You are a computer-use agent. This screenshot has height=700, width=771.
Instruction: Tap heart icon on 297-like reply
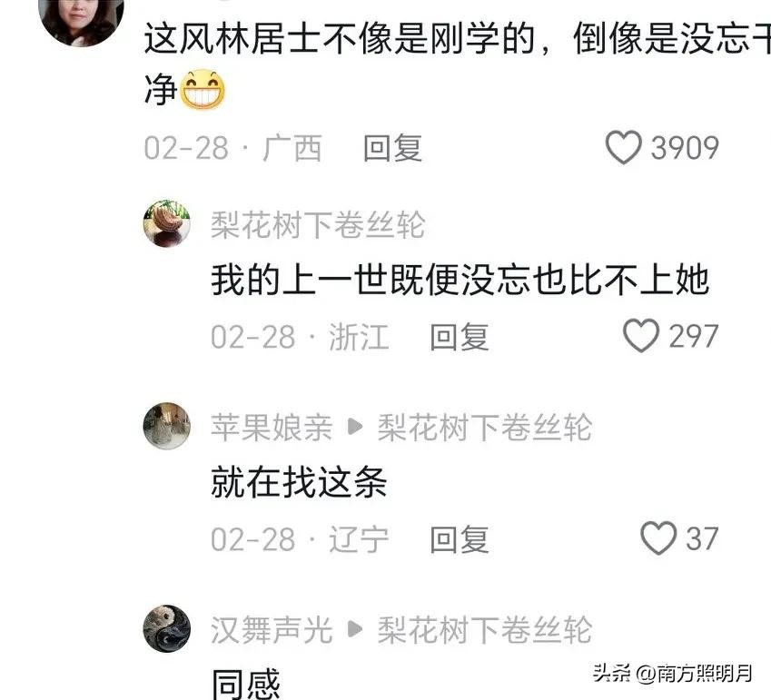(641, 336)
